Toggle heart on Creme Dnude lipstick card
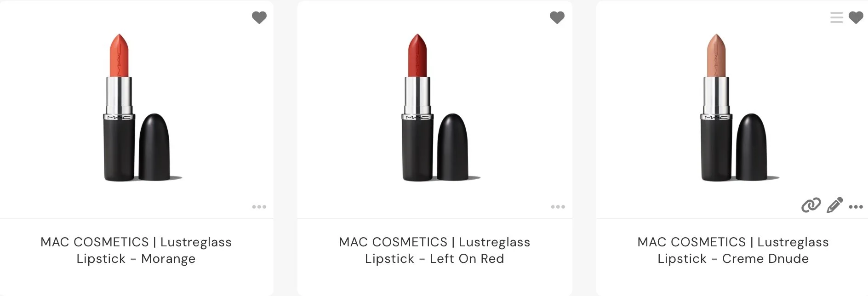 (856, 17)
